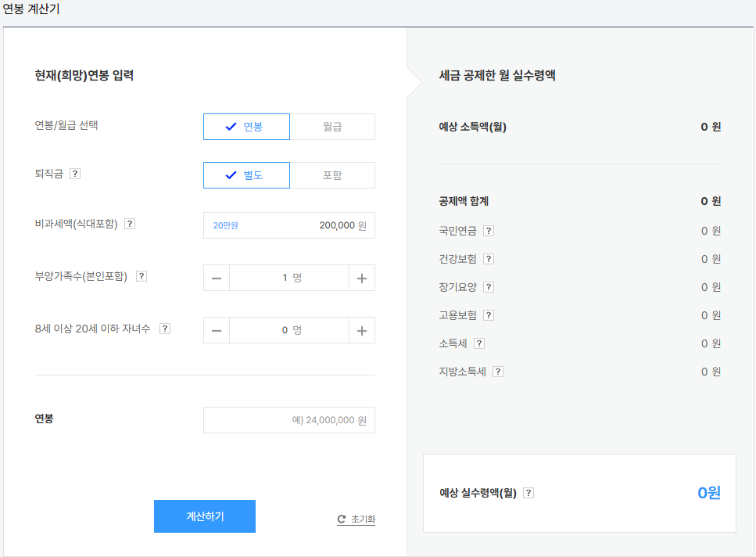Click the 자녀수 value field showing 0 명
Image resolution: width=756 pixels, height=557 pixels.
point(289,330)
